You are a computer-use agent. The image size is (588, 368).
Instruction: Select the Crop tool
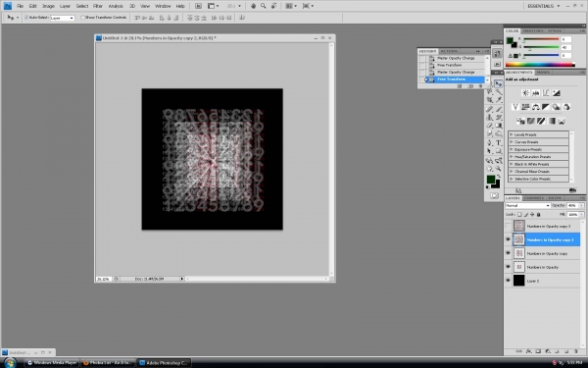click(x=489, y=100)
